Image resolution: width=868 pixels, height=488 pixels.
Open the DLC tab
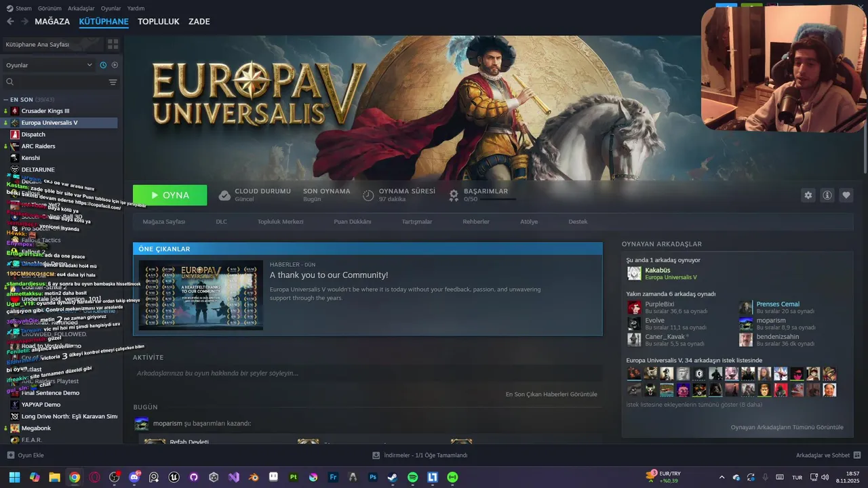pyautogui.click(x=222, y=222)
